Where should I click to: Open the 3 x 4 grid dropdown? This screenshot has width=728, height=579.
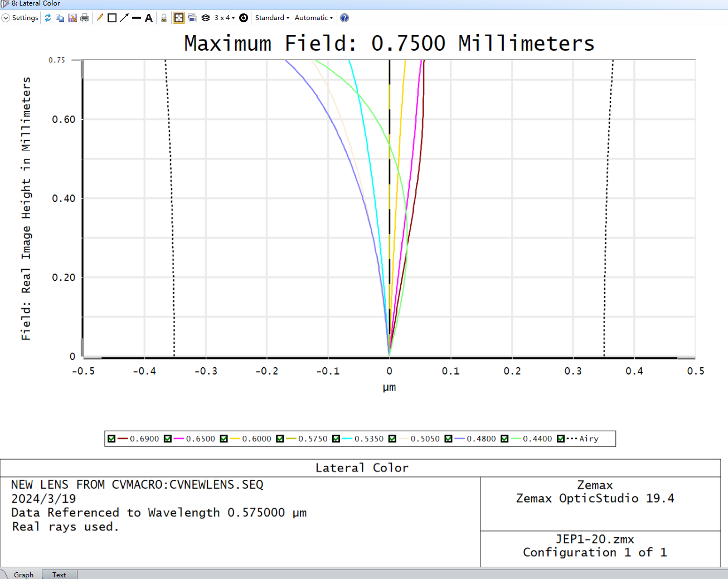(225, 18)
